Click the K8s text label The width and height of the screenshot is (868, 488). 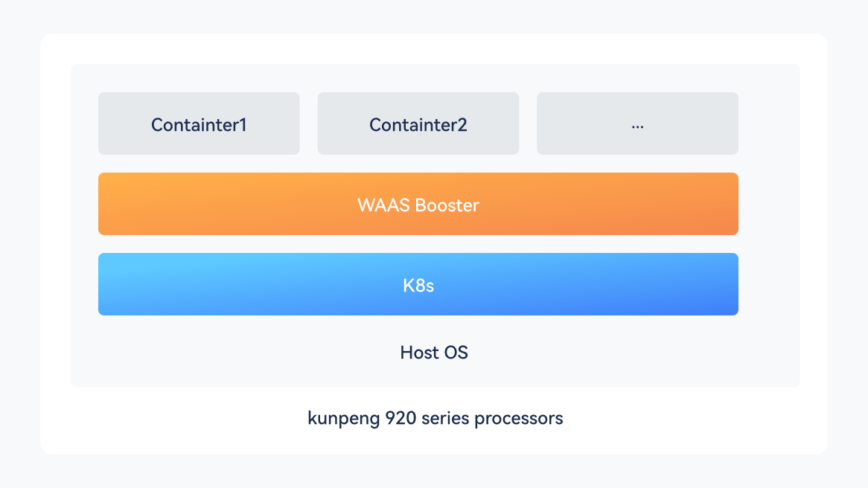point(418,285)
